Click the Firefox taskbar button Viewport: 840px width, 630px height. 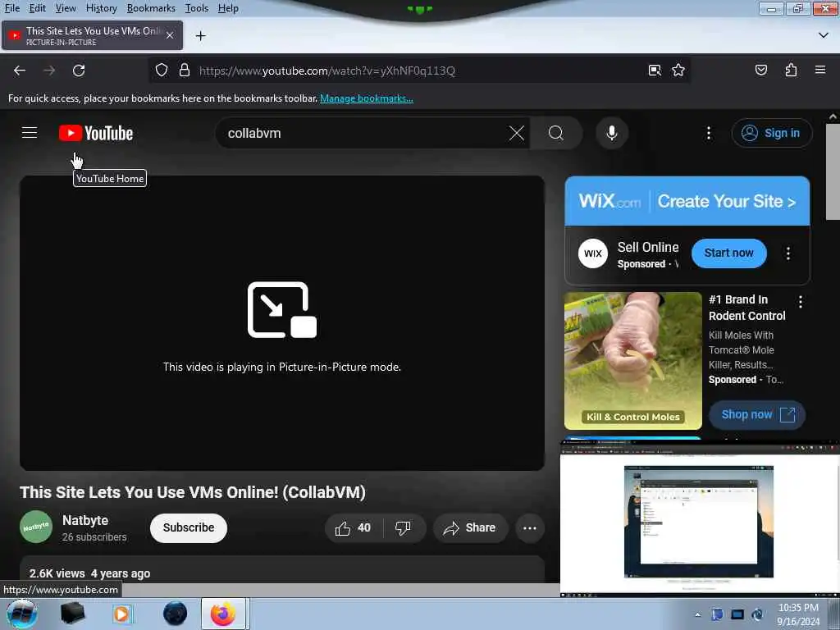coord(223,614)
